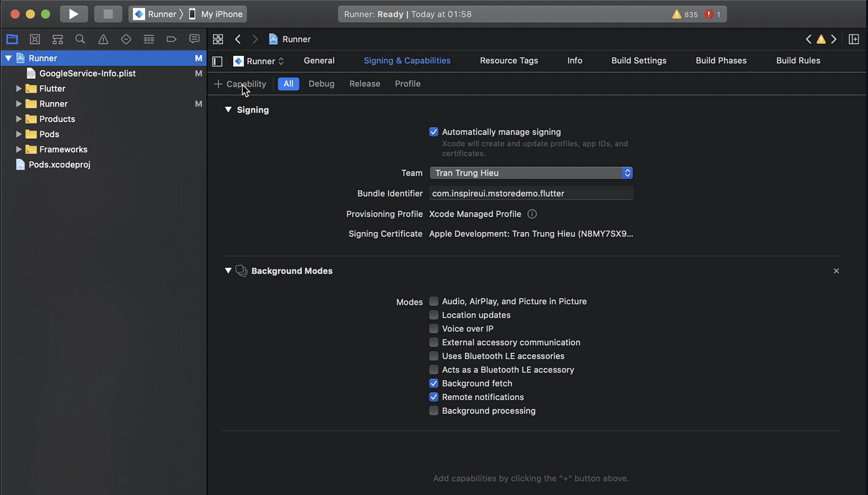Screen dimensions: 868x495
Task: Select Pods.xcodeproj in the navigator
Action: [x=60, y=164]
